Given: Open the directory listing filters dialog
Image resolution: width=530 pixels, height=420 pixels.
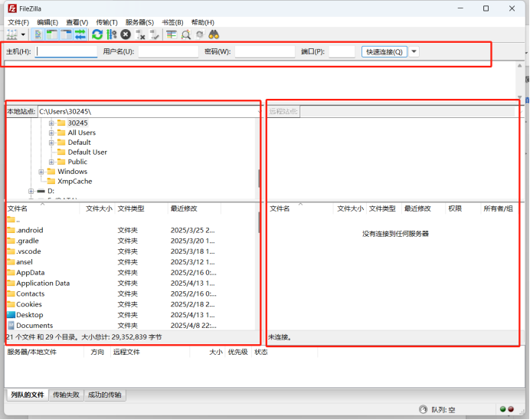Looking at the screenshot, I should coord(172,34).
